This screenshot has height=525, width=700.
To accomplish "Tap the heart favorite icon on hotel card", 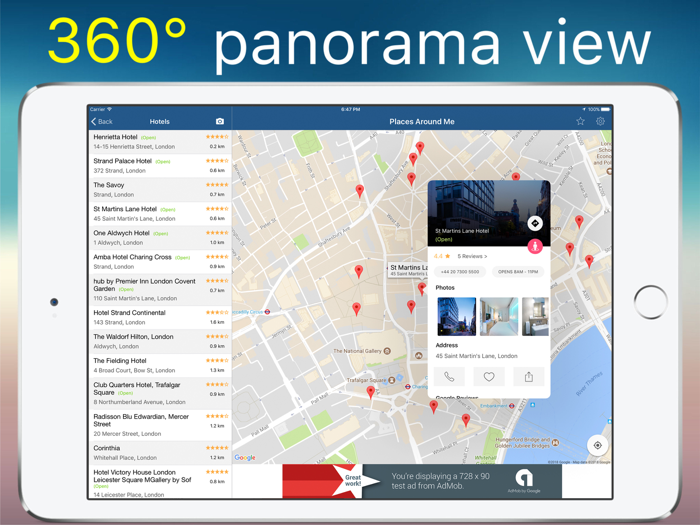I will tap(489, 377).
